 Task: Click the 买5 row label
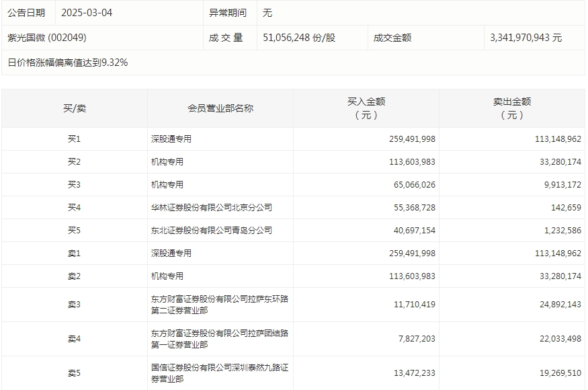pyautogui.click(x=74, y=231)
